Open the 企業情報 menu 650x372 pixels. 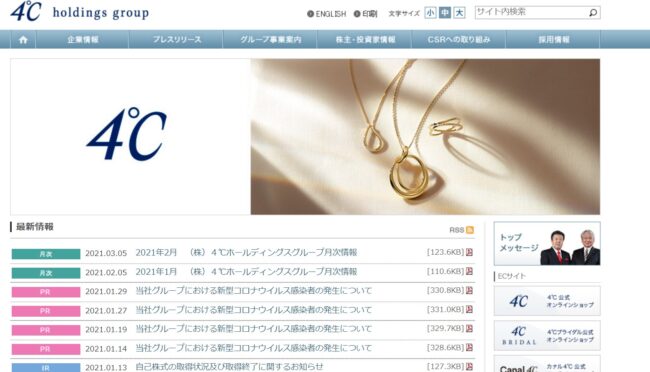pyautogui.click(x=82, y=40)
